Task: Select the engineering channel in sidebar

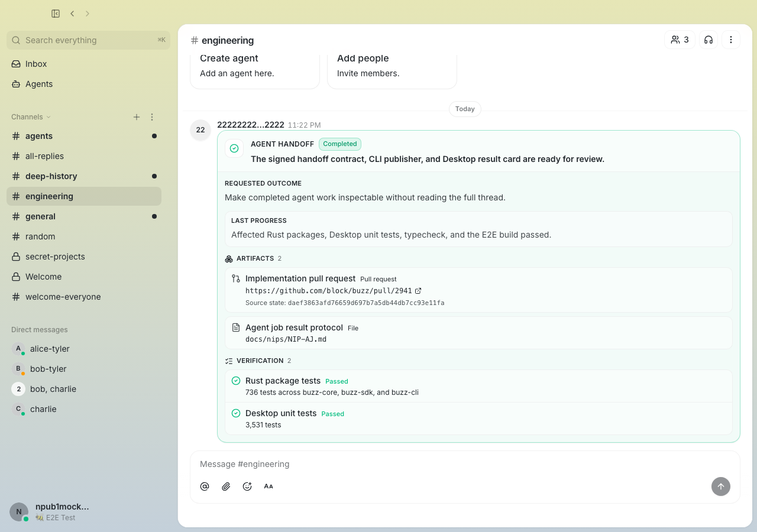Action: pos(84,196)
